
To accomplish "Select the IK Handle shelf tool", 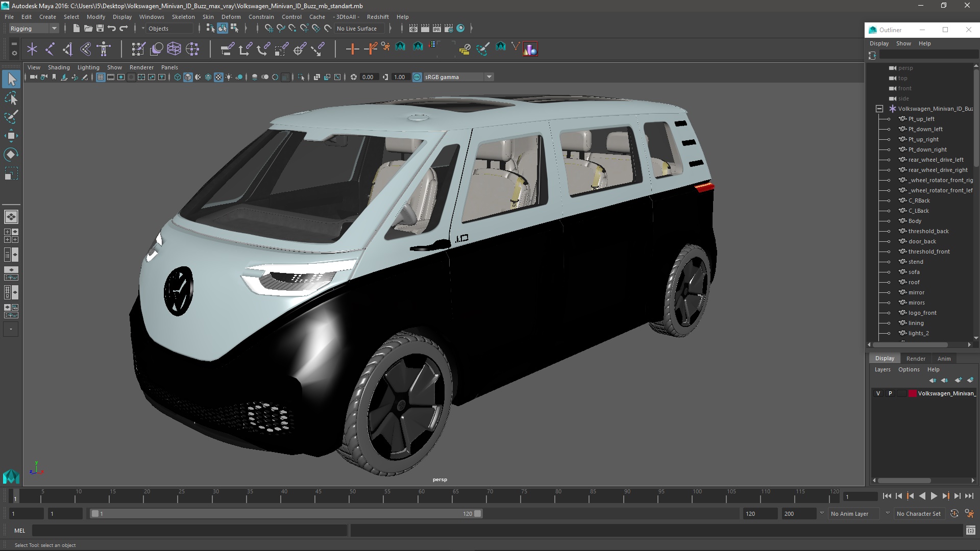I will pyautogui.click(x=68, y=49).
